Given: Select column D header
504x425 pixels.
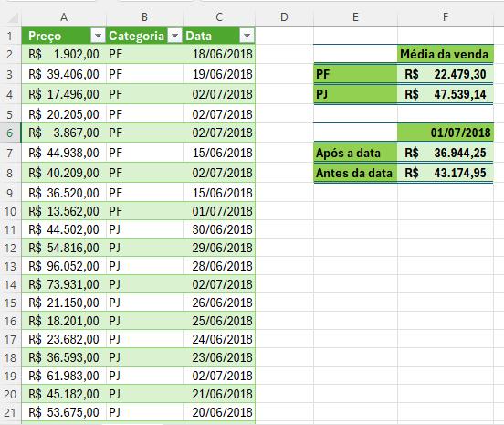Looking at the screenshot, I should tap(284, 17).
